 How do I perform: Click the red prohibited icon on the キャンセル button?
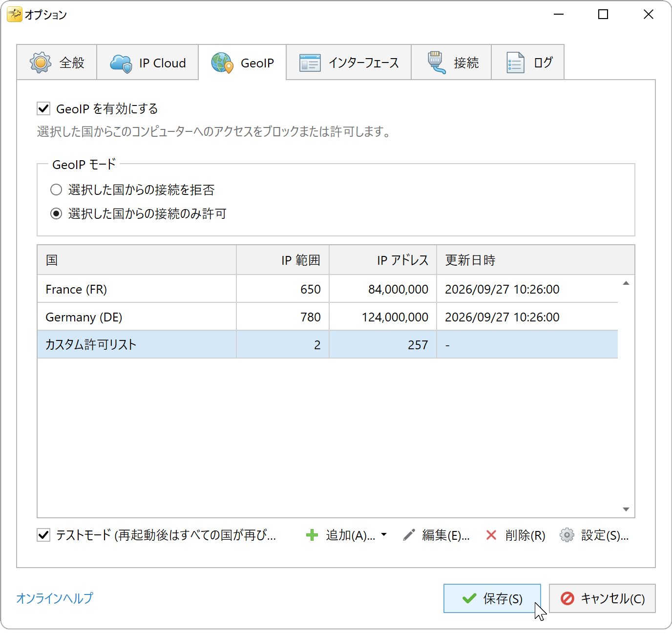point(567,598)
